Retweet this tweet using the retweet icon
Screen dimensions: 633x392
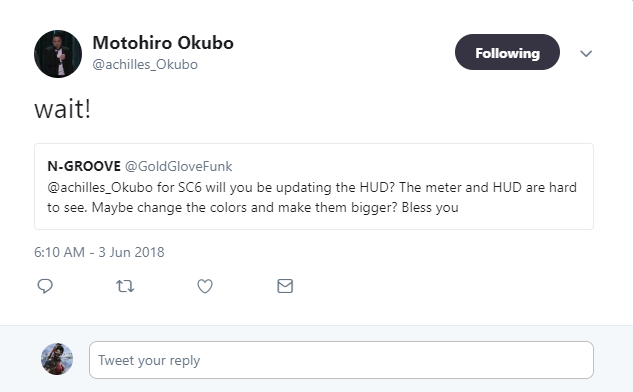pyautogui.click(x=125, y=286)
